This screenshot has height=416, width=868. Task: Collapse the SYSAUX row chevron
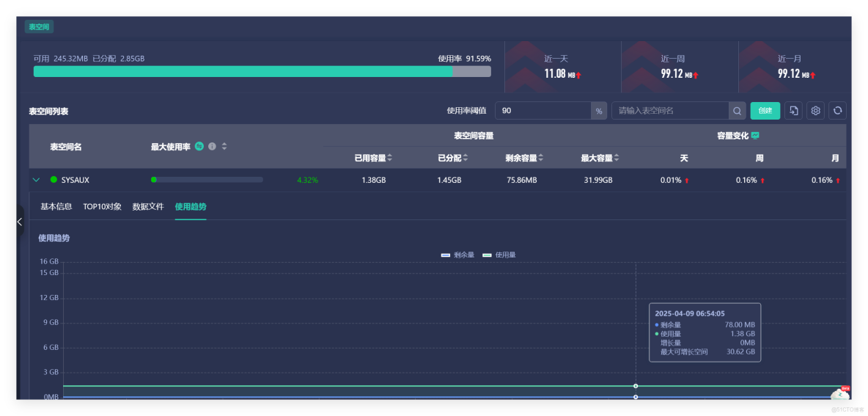tap(37, 180)
